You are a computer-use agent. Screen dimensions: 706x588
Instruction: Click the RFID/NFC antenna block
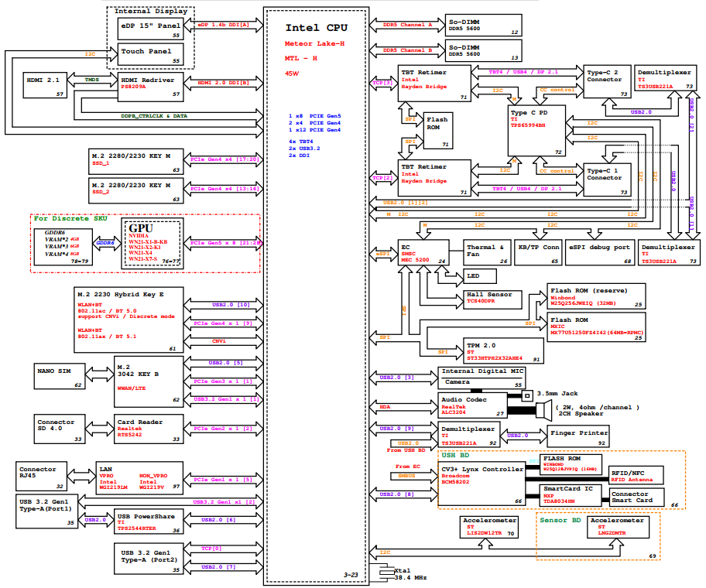click(636, 475)
